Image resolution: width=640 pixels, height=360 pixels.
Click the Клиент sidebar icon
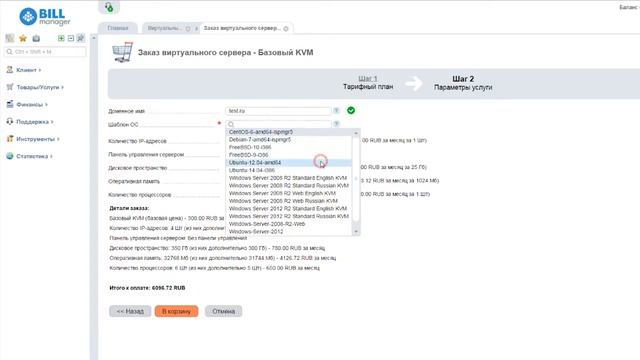[x=10, y=70]
